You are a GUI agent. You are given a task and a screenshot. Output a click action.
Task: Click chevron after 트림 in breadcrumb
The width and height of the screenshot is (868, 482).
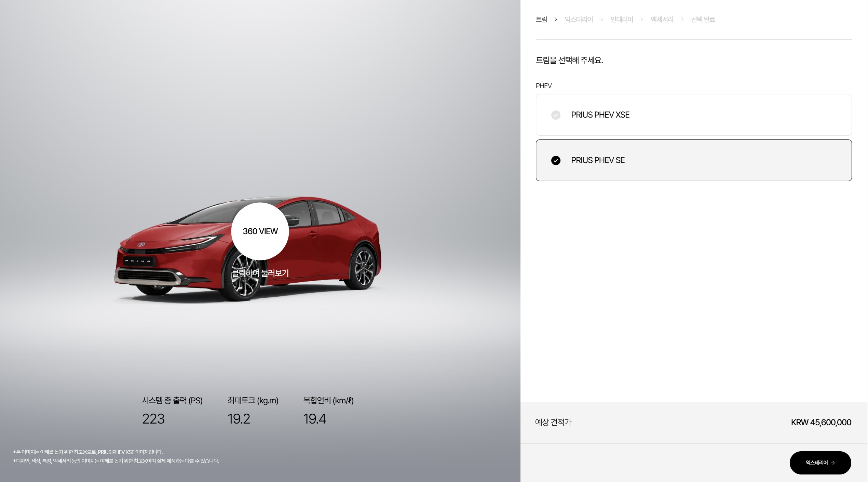point(556,19)
